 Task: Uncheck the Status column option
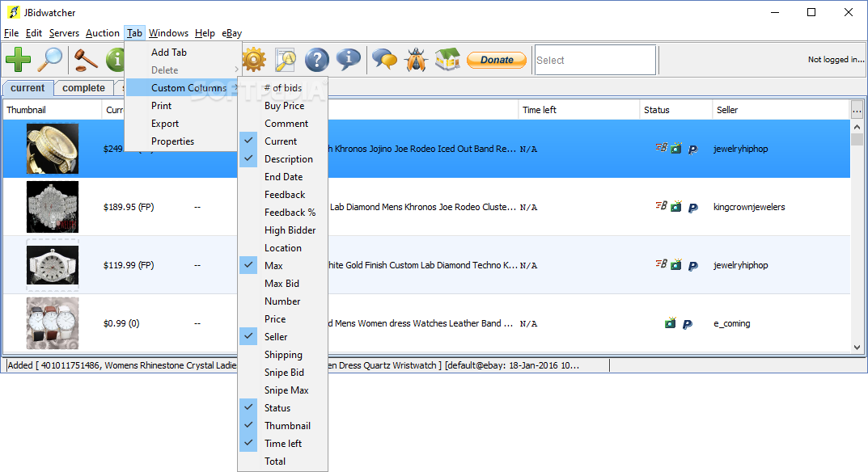tap(283, 408)
